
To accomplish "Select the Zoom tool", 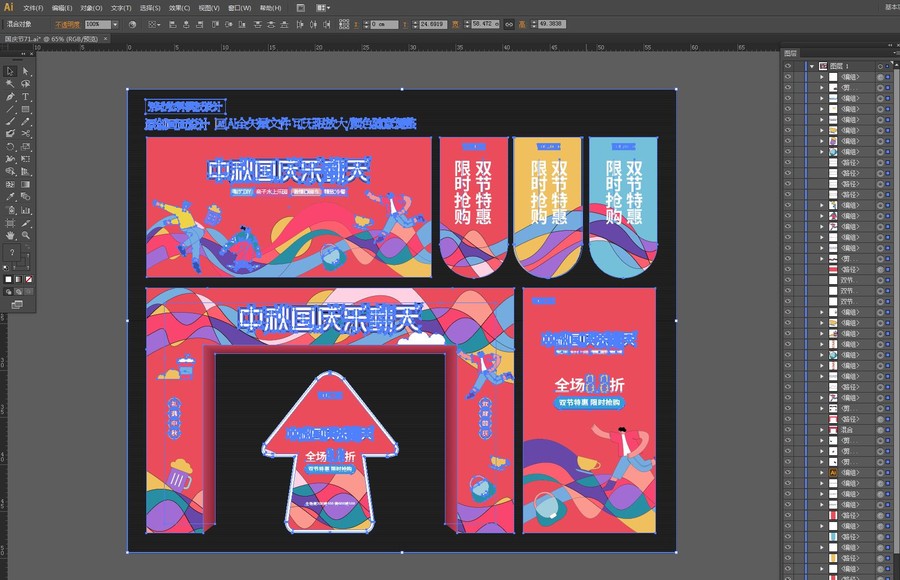I will (x=25, y=235).
